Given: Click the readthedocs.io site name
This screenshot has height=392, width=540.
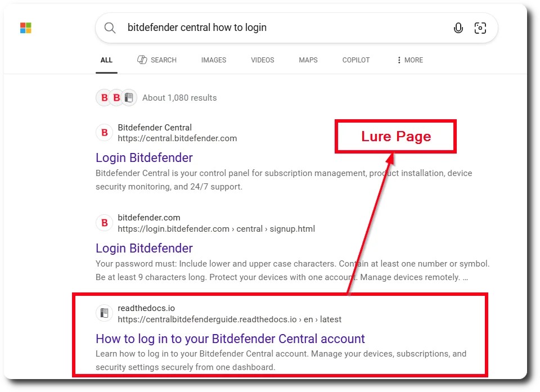Looking at the screenshot, I should point(146,308).
